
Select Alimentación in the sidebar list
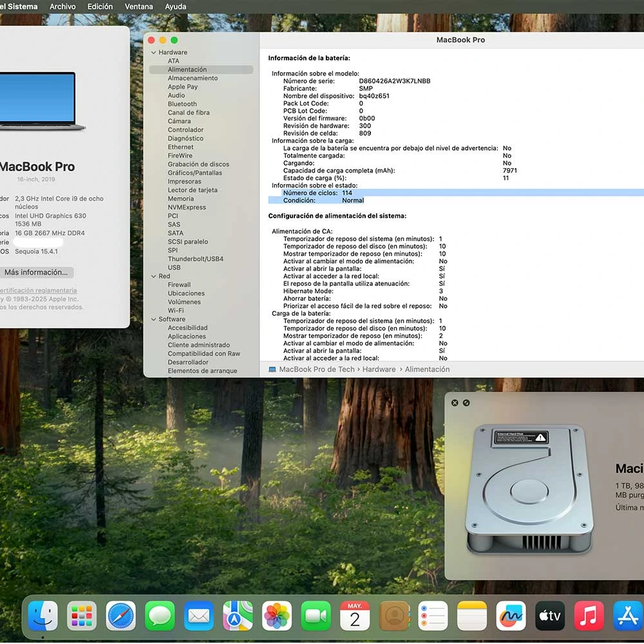pos(201,70)
